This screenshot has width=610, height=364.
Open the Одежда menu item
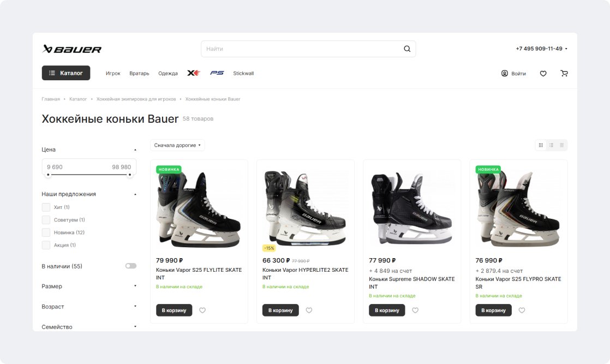click(168, 73)
